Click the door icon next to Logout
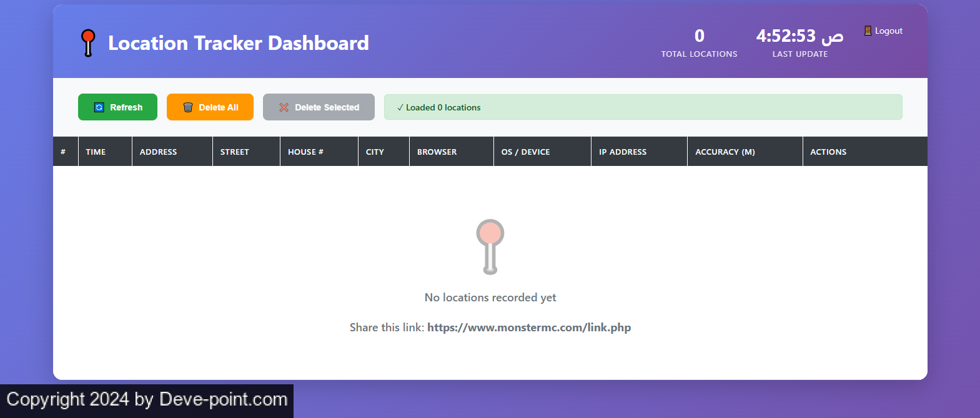980x418 pixels. click(x=868, y=31)
